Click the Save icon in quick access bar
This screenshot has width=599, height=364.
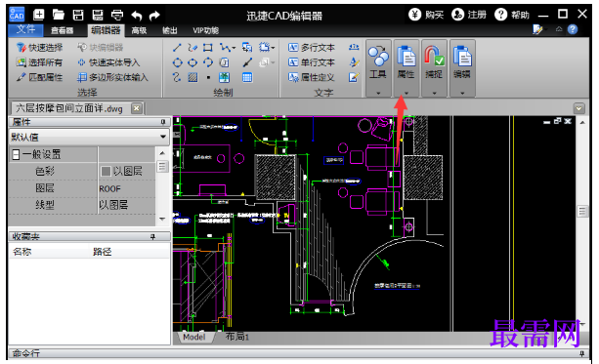tap(78, 15)
